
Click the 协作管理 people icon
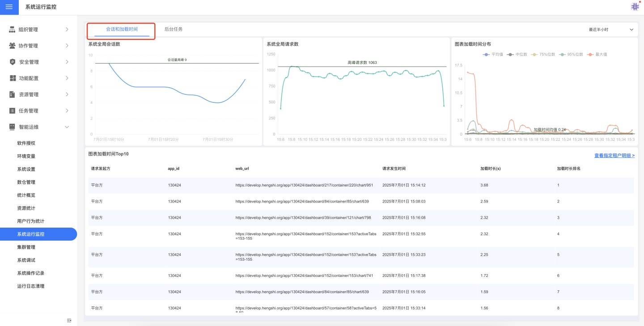click(x=12, y=46)
